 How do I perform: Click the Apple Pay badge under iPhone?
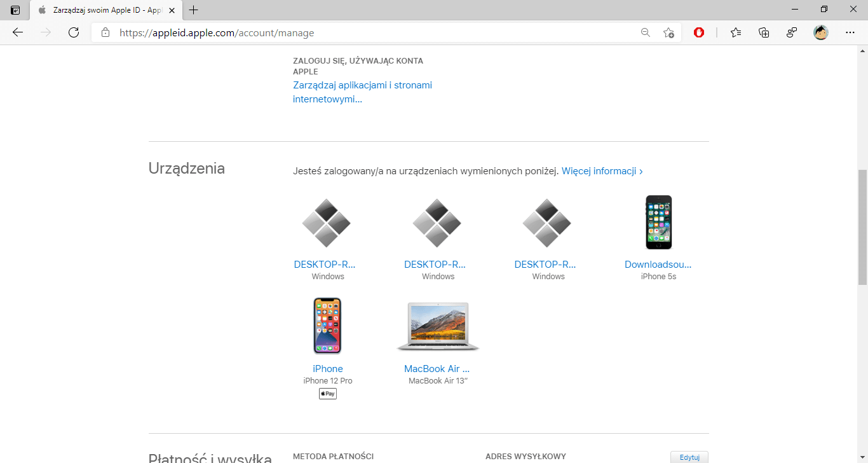pyautogui.click(x=328, y=394)
